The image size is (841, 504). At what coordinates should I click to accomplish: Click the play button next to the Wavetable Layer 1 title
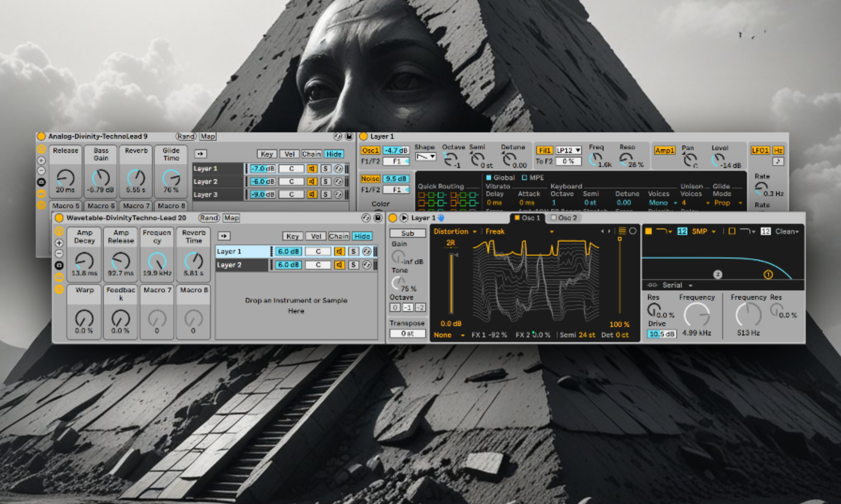(403, 218)
